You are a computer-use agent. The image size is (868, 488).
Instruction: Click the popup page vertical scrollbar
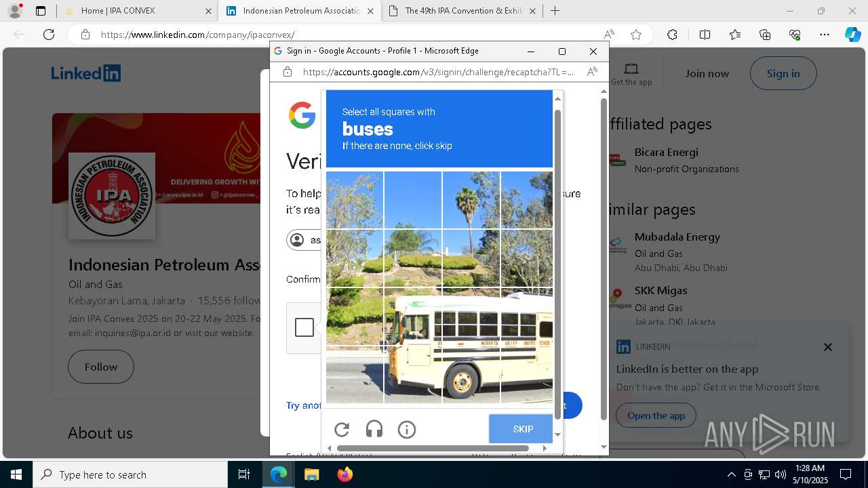tap(604, 259)
